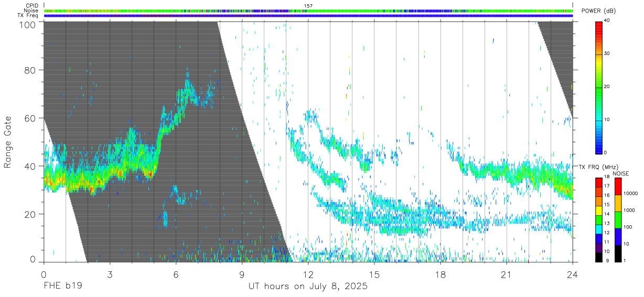Click the noise scale label '1000'
Image resolution: width=644 pixels, height=297 pixels.
click(x=629, y=210)
